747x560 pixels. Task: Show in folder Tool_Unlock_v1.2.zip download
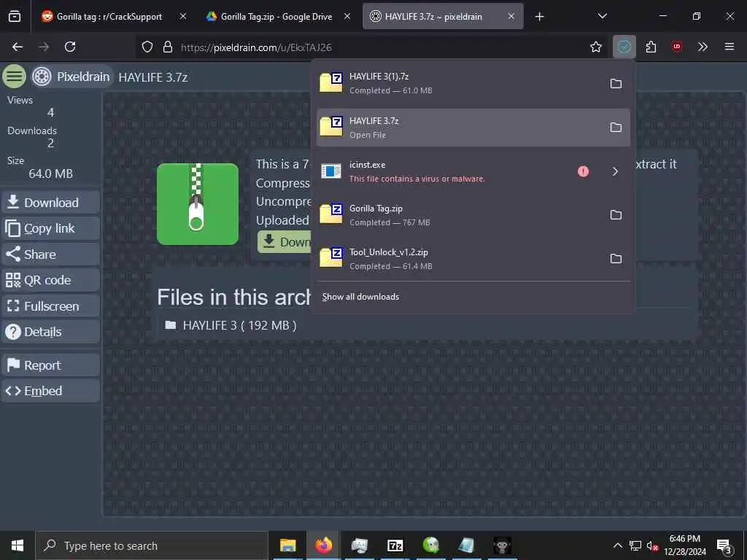pyautogui.click(x=616, y=259)
